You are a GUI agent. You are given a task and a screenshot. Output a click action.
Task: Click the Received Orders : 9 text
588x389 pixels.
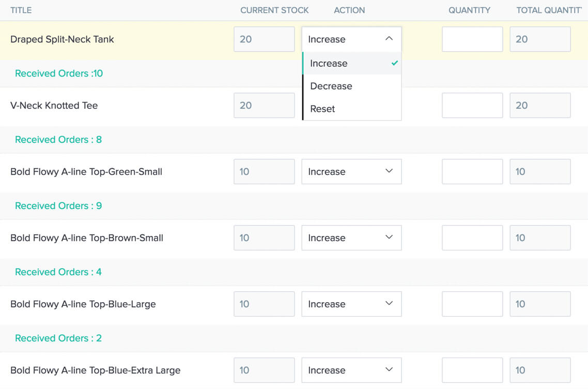(x=58, y=206)
